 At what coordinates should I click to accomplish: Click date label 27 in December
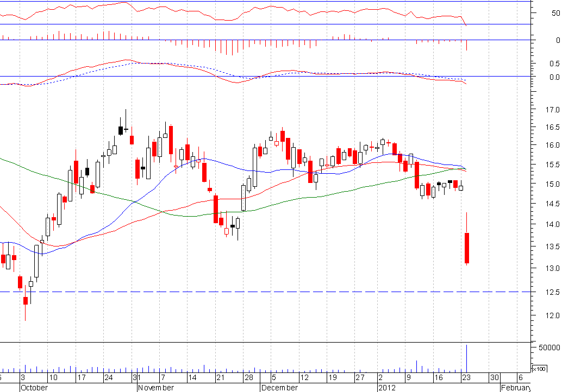pos(360,377)
